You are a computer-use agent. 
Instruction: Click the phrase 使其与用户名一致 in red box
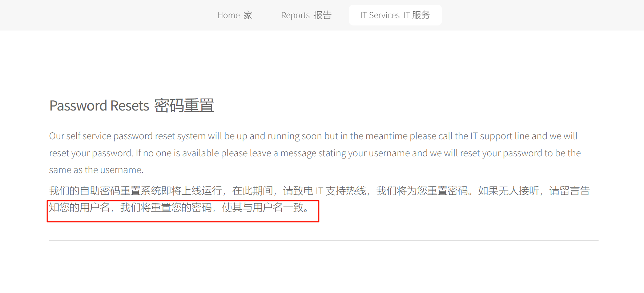[262, 208]
